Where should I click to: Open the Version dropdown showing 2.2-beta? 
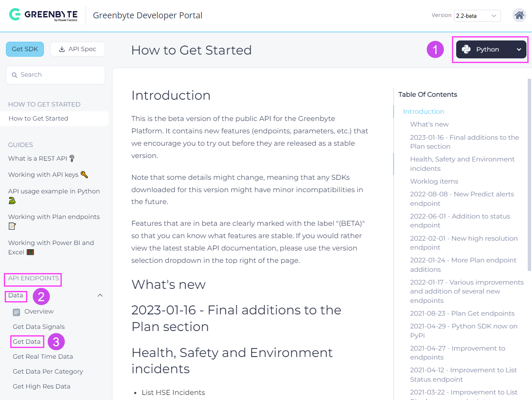pos(477,15)
